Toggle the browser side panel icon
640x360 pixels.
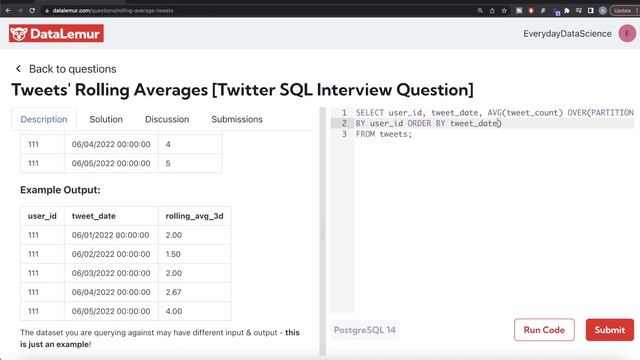pyautogui.click(x=591, y=11)
